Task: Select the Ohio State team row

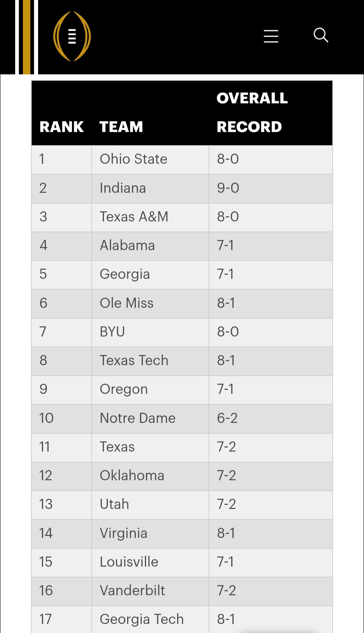Action: [133, 159]
